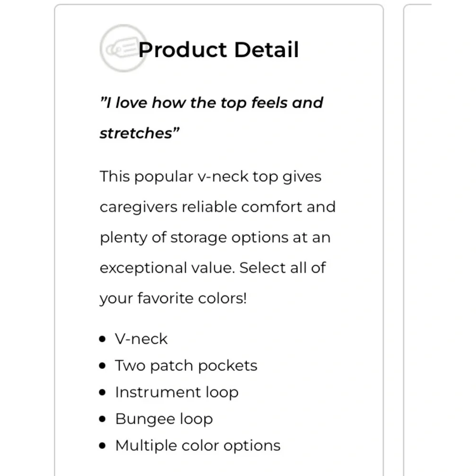Select the Multiple color options list item
The width and height of the screenshot is (476, 476).
click(x=198, y=446)
